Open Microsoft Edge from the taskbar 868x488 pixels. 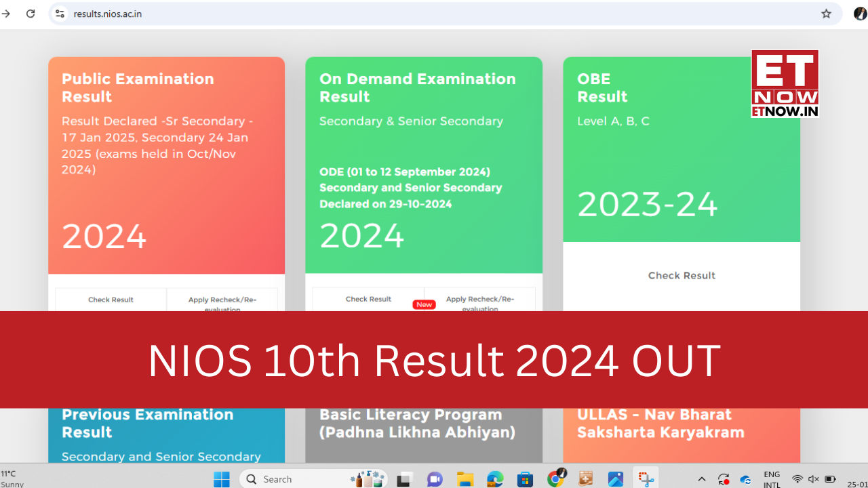[x=495, y=479]
